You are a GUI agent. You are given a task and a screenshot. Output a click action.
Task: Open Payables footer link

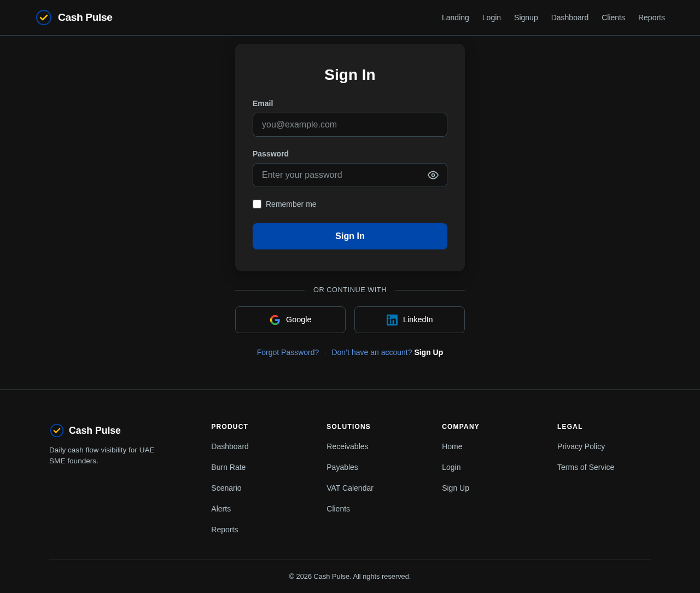[x=342, y=467]
